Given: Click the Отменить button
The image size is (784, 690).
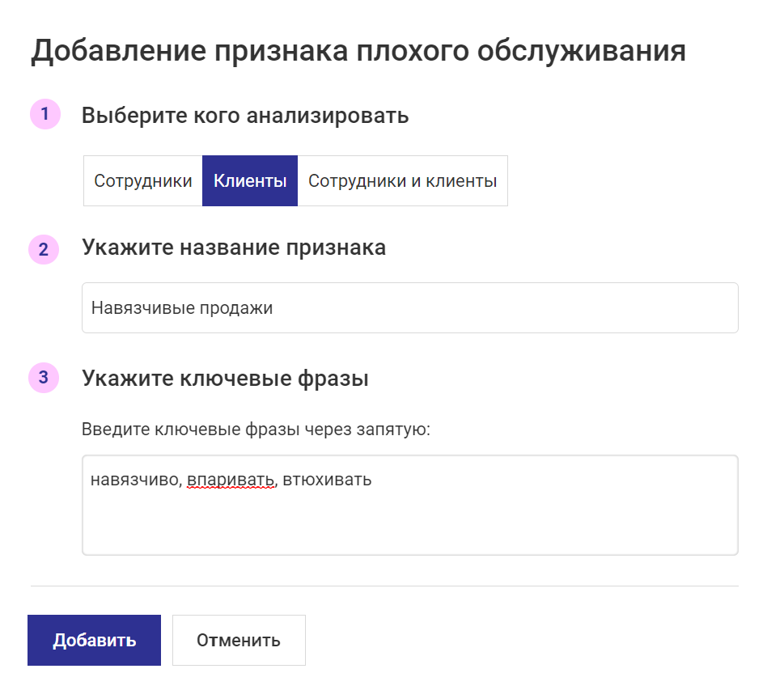Looking at the screenshot, I should tap(239, 640).
